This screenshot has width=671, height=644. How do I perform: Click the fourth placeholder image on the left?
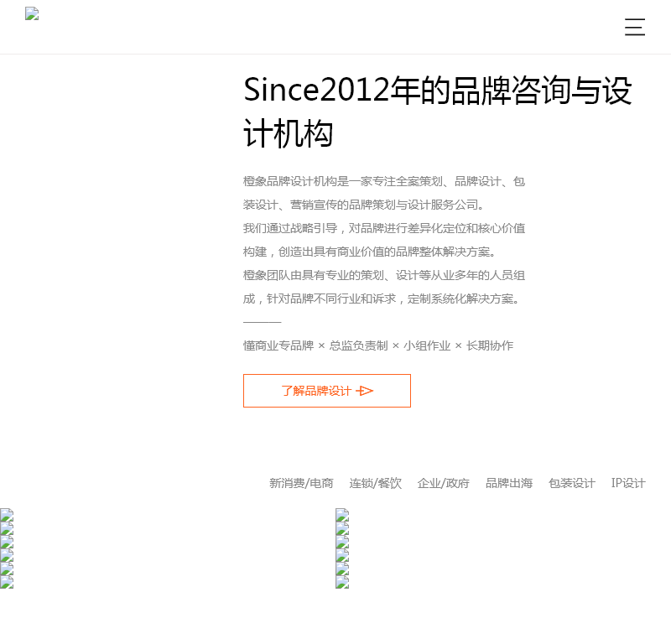[7, 553]
